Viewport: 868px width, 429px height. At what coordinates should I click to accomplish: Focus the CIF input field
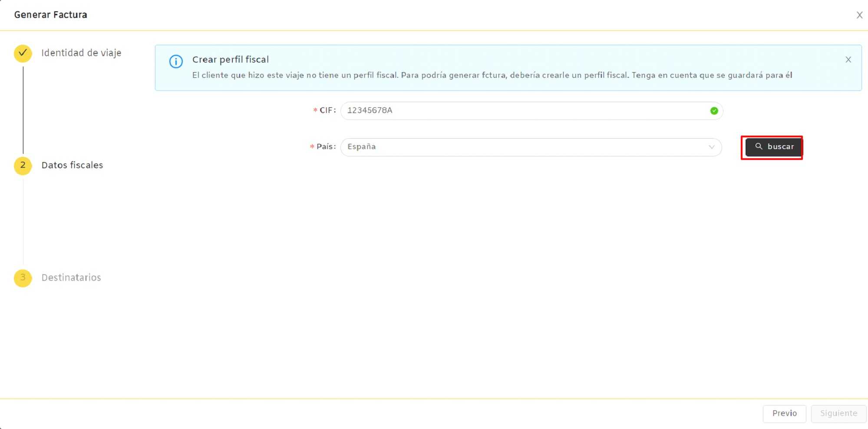pyautogui.click(x=531, y=110)
